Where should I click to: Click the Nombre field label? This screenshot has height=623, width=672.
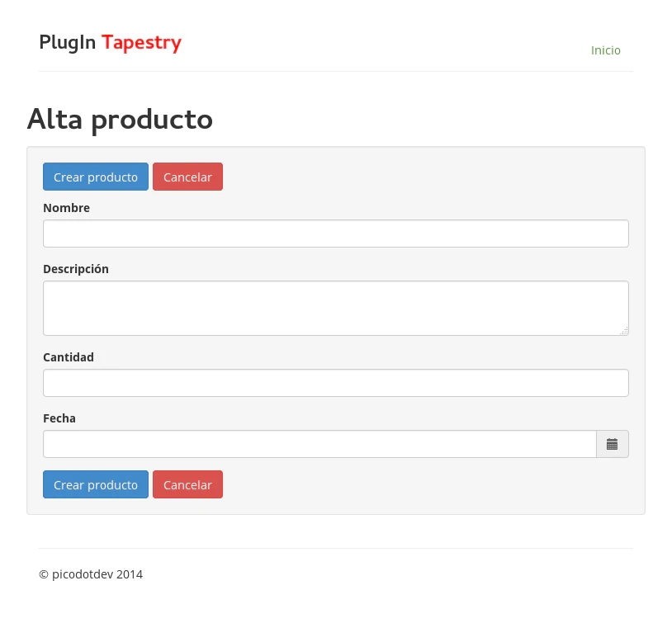click(66, 208)
